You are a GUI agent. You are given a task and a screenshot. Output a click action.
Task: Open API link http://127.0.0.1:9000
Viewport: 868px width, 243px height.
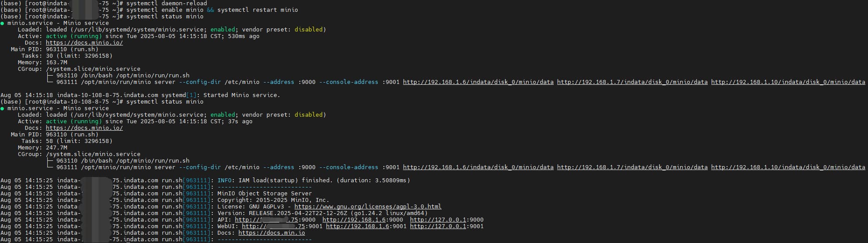click(x=446, y=219)
